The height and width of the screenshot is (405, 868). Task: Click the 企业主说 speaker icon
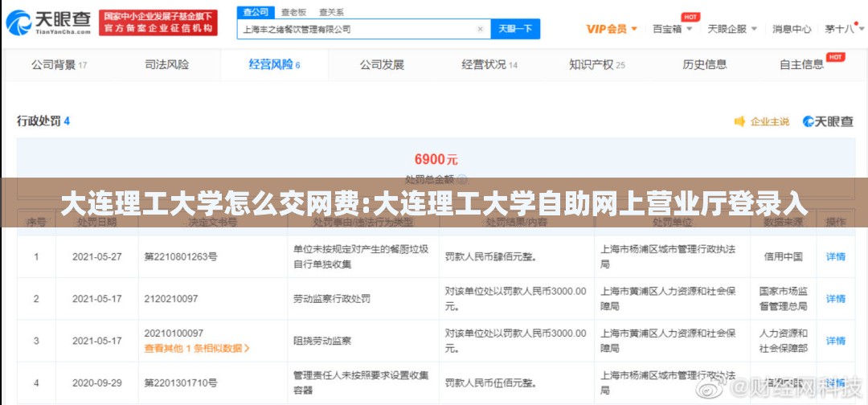pos(739,121)
